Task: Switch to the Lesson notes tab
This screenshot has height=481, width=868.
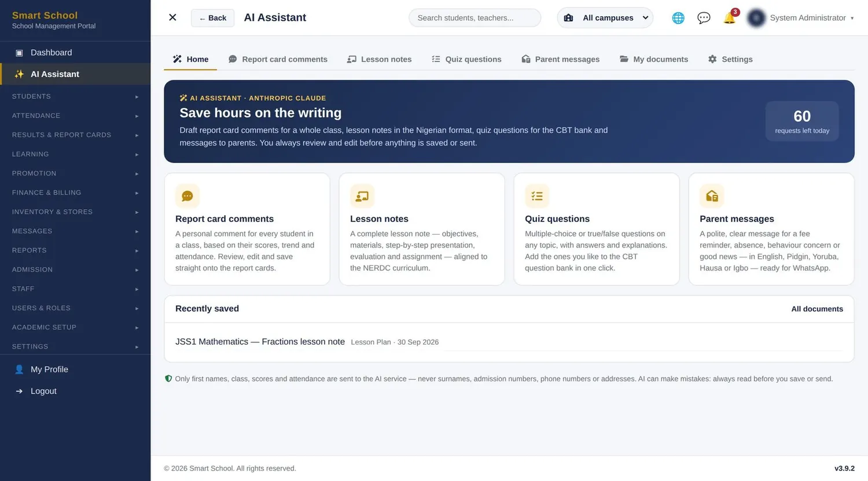Action: coord(379,59)
